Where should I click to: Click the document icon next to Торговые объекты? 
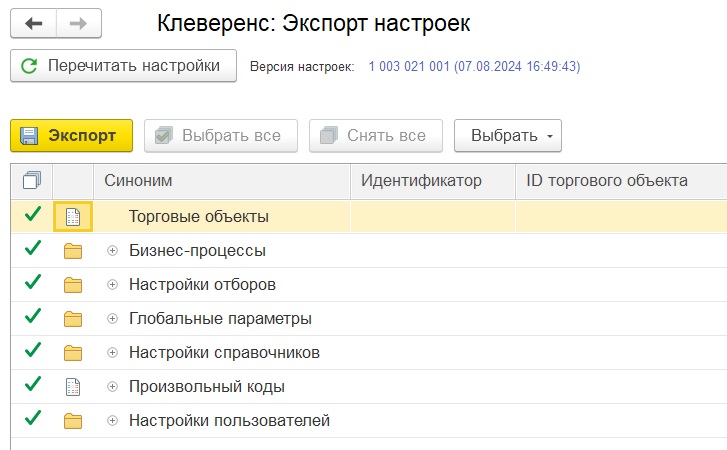(x=73, y=216)
